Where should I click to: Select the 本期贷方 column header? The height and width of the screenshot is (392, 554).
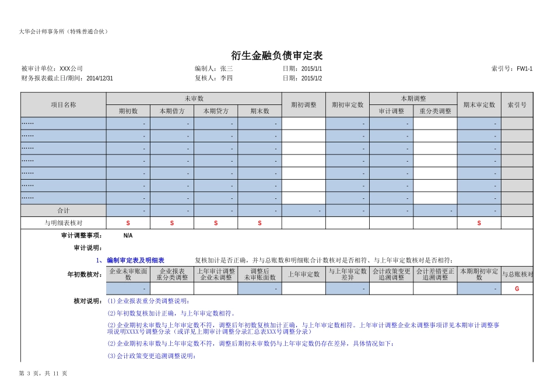coord(216,111)
